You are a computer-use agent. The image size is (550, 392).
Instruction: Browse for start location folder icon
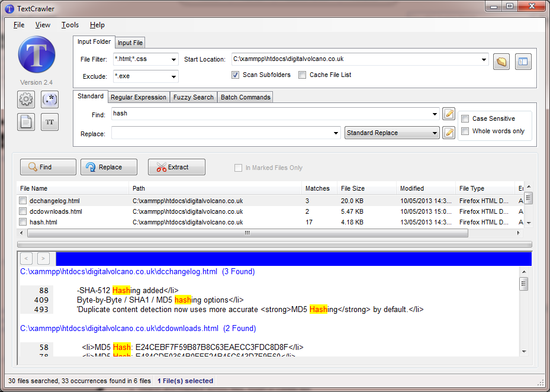(x=501, y=62)
